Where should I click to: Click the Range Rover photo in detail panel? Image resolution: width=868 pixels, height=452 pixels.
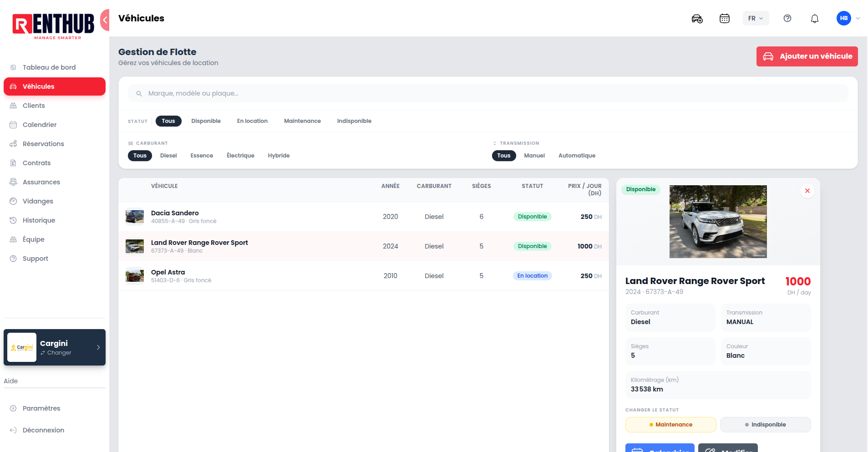pos(718,222)
